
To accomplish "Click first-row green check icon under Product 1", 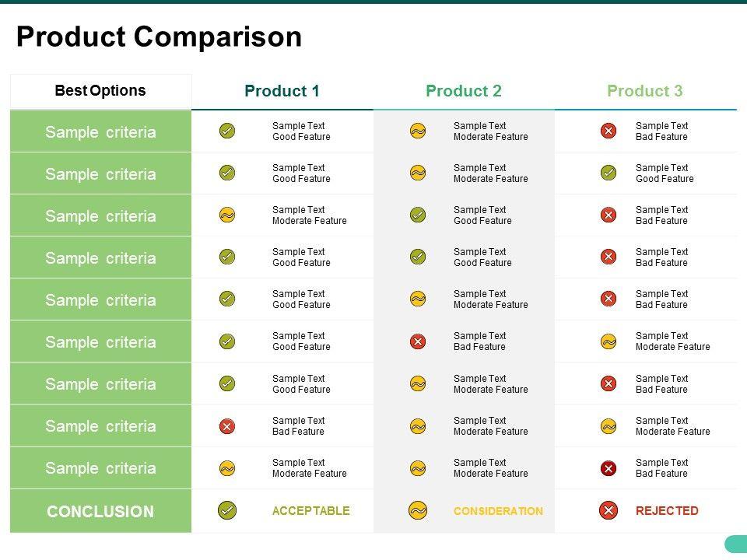I will click(x=227, y=131).
